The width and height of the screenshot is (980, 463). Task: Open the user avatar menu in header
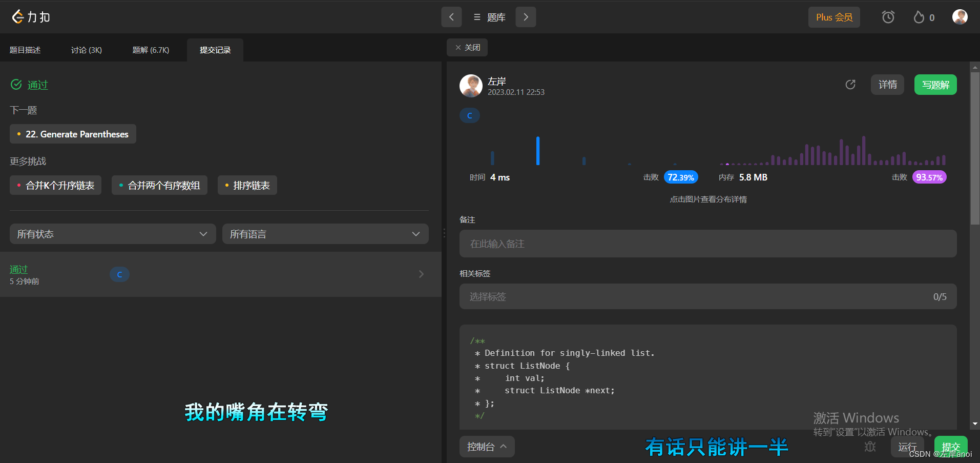click(x=960, y=17)
